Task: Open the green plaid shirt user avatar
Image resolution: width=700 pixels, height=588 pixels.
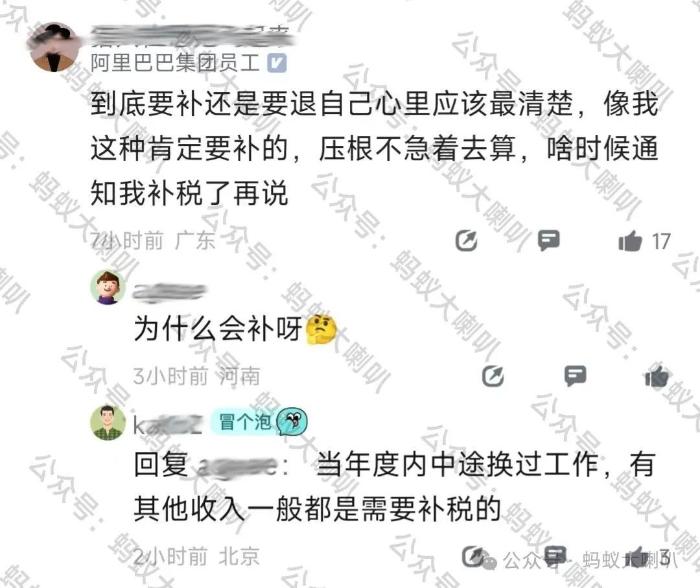Action: [x=108, y=422]
